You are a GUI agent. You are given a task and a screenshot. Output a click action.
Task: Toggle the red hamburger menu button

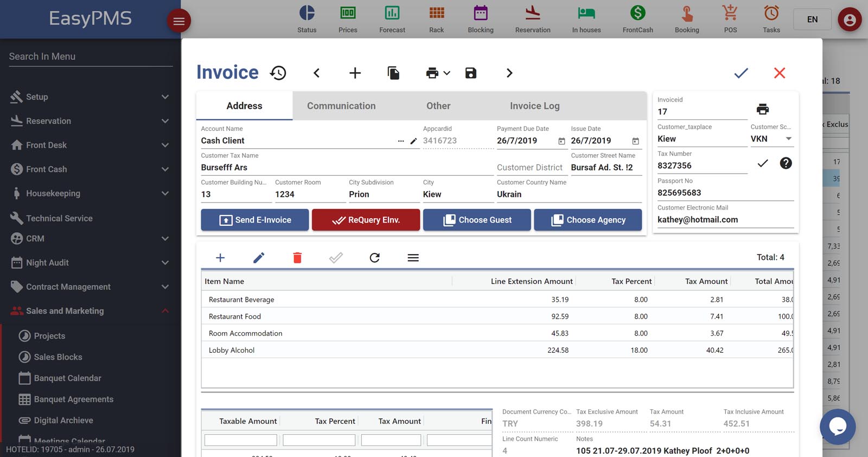(x=178, y=21)
